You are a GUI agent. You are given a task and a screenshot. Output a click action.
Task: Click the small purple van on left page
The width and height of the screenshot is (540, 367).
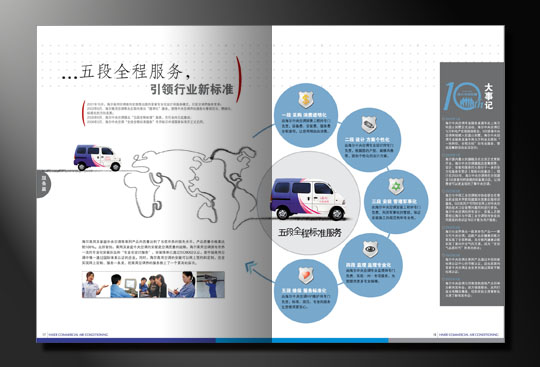97,158
